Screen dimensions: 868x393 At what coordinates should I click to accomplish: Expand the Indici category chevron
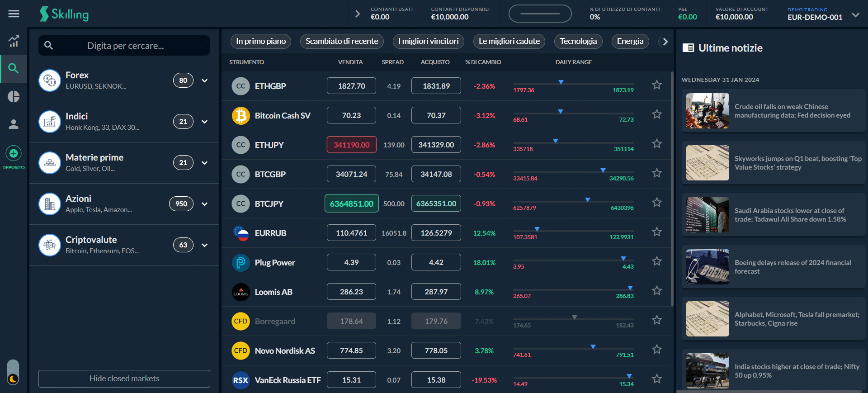205,122
